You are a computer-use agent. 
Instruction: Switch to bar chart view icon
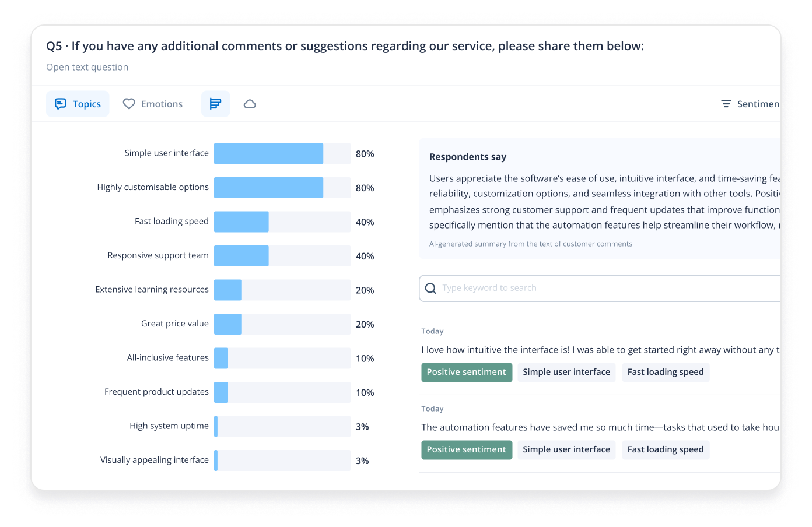[215, 104]
